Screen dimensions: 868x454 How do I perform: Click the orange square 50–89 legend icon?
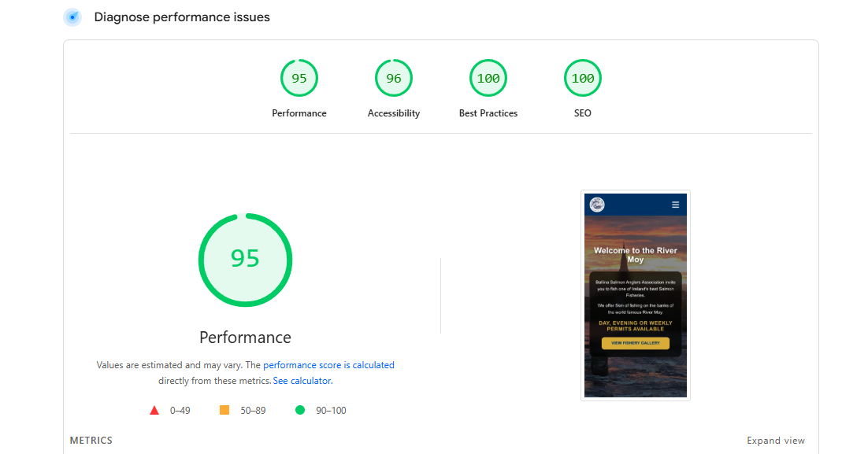pyautogui.click(x=224, y=410)
